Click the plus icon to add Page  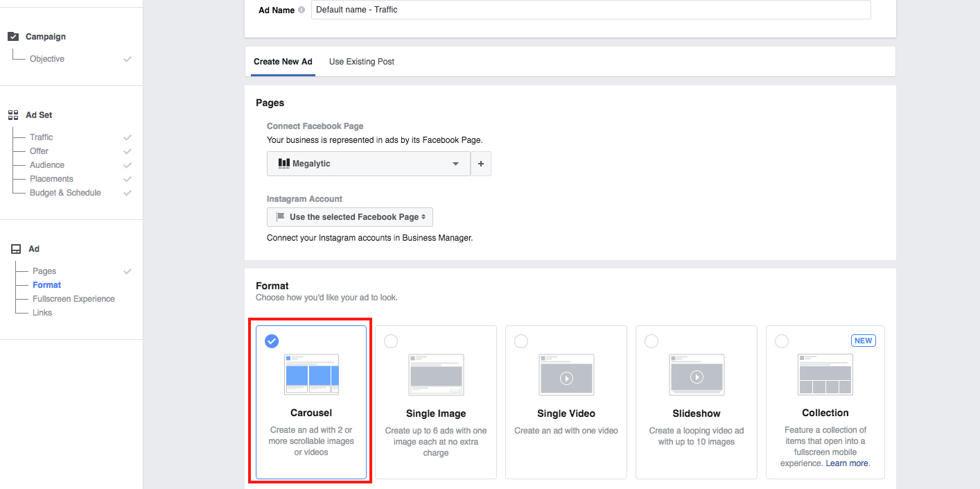pos(480,164)
